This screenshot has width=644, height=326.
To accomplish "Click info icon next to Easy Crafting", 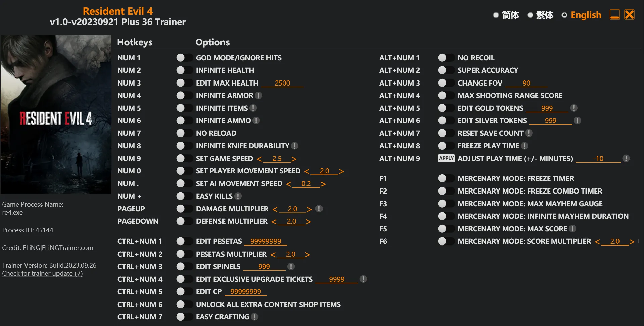I will click(x=254, y=317).
